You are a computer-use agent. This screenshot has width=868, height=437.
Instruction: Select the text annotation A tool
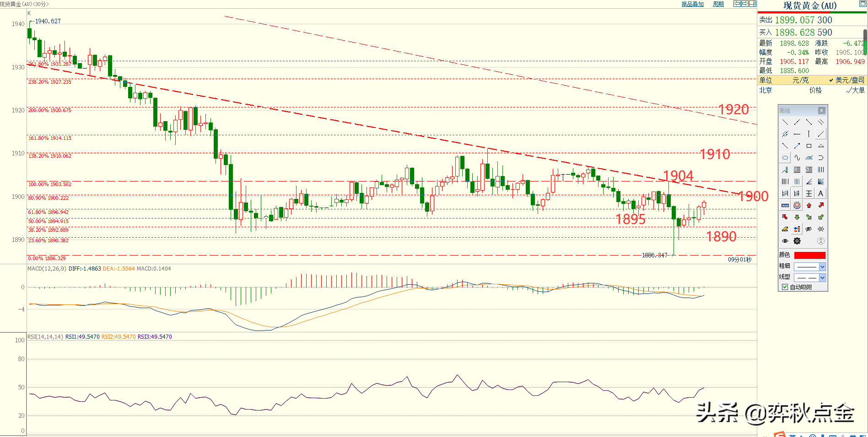click(821, 193)
